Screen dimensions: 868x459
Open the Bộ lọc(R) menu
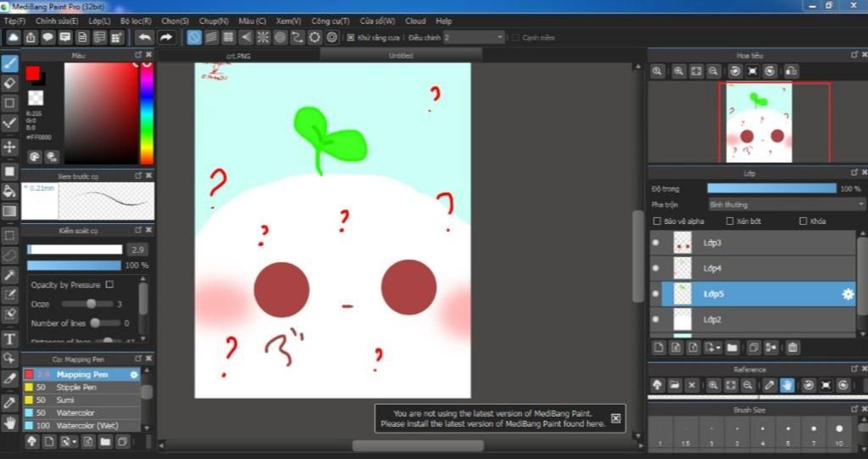coord(136,21)
